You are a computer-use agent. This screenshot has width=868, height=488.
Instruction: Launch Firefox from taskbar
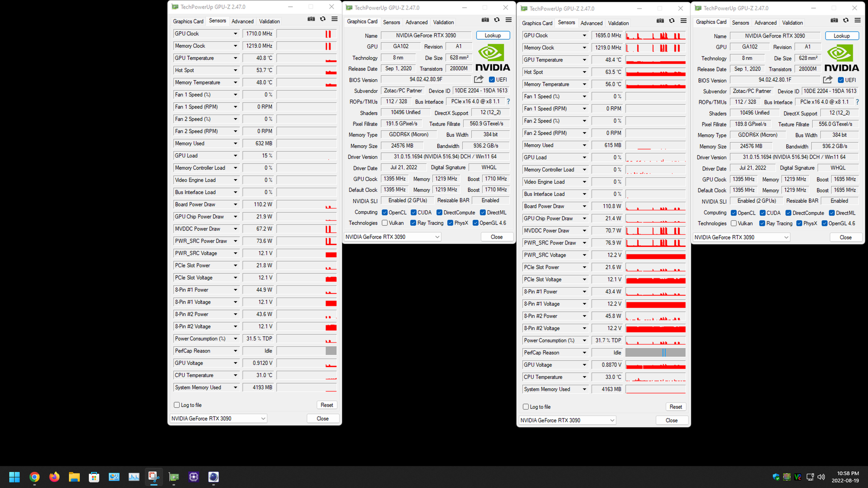coord(54,477)
